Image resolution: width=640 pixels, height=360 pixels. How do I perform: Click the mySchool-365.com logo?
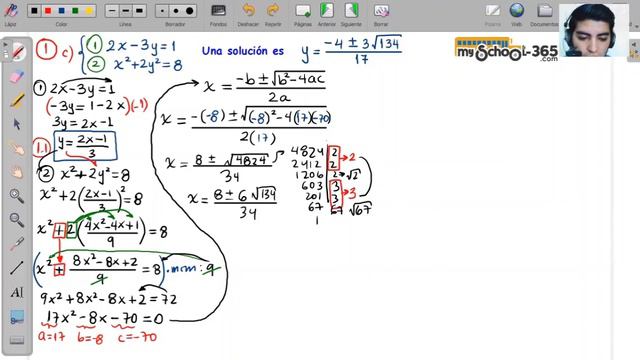click(x=507, y=49)
